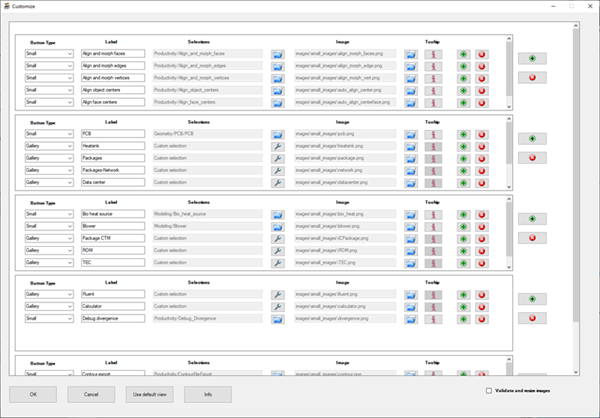Add new group after first panel
Image resolution: width=600 pixels, height=418 pixels.
531,58
